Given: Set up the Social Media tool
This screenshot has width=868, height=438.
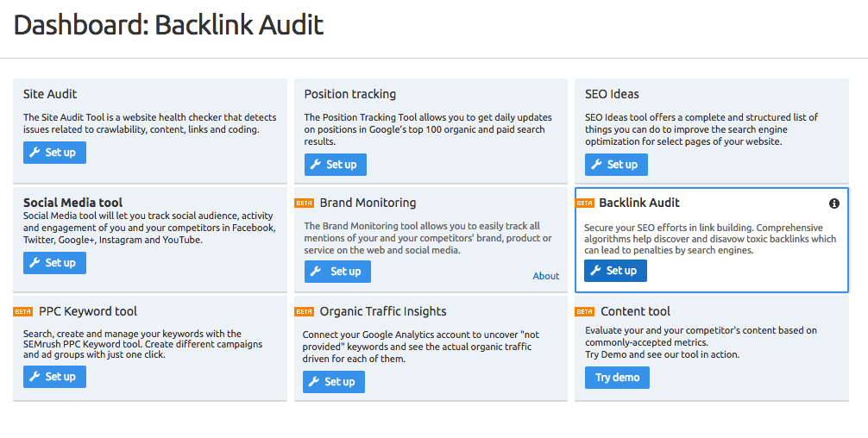Looking at the screenshot, I should point(55,263).
